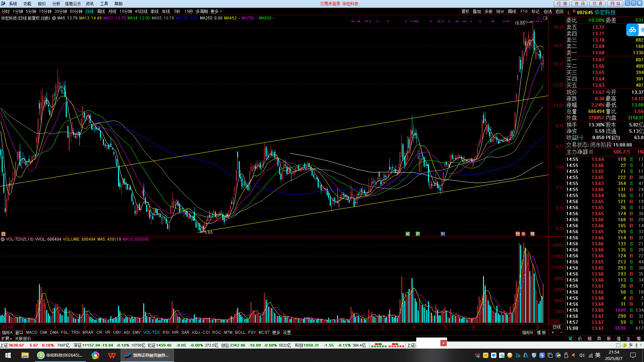Open the 工具 menu

[x=104, y=4]
